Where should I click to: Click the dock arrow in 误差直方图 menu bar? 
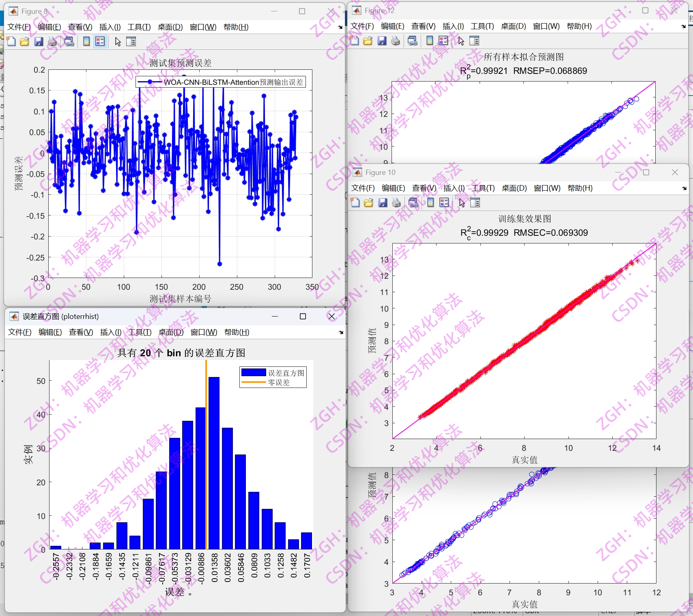click(341, 332)
